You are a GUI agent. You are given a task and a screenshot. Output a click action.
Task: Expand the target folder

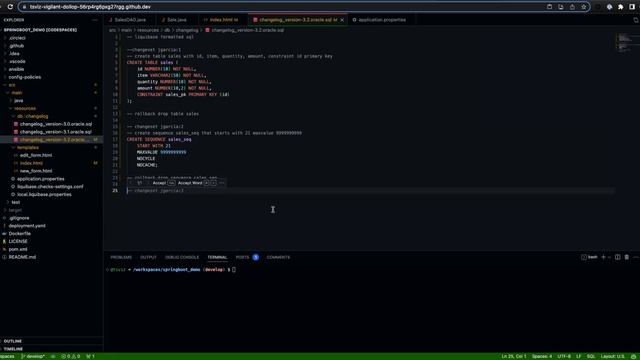pos(15,210)
